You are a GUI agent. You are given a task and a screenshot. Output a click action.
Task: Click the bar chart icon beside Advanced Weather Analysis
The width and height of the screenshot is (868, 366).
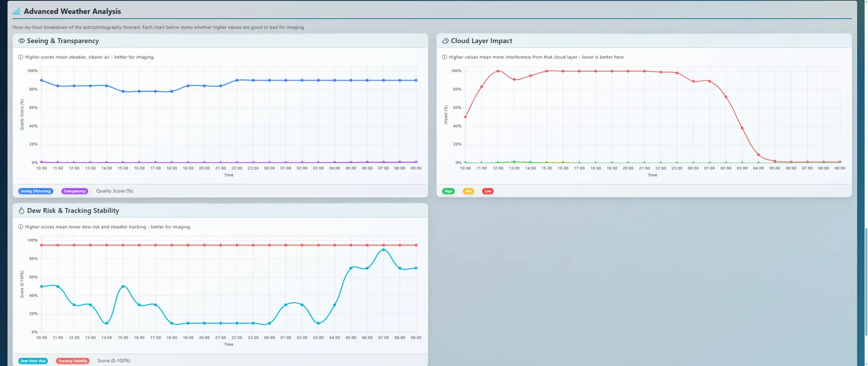click(x=16, y=11)
